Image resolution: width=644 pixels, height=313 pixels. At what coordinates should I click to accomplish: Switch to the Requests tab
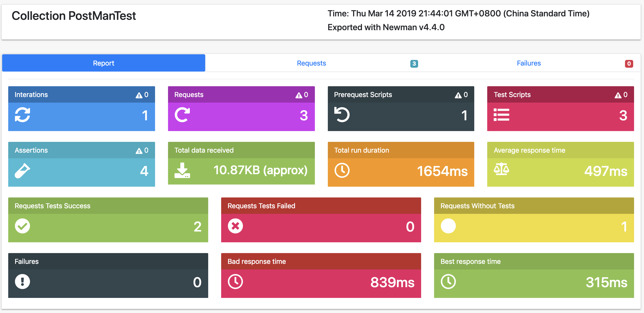(311, 63)
